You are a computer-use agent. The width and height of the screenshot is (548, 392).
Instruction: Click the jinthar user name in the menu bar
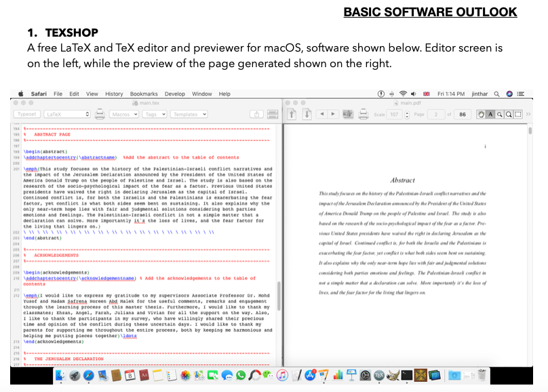pyautogui.click(x=480, y=94)
